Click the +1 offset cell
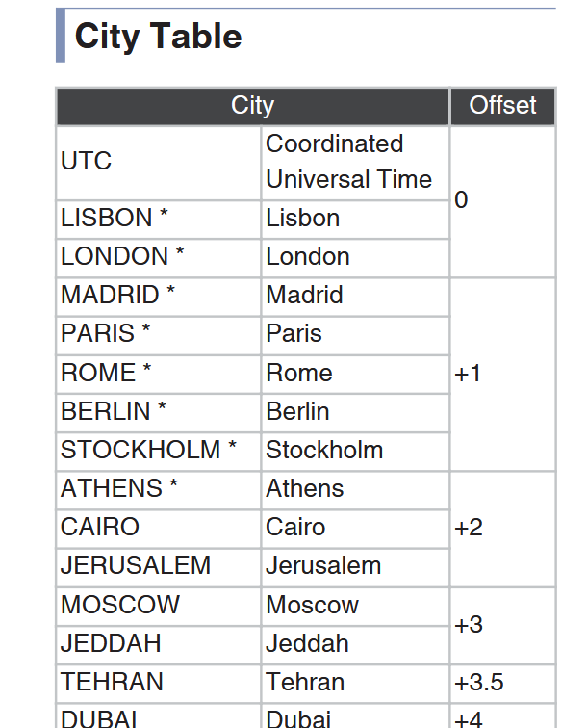 click(502, 375)
